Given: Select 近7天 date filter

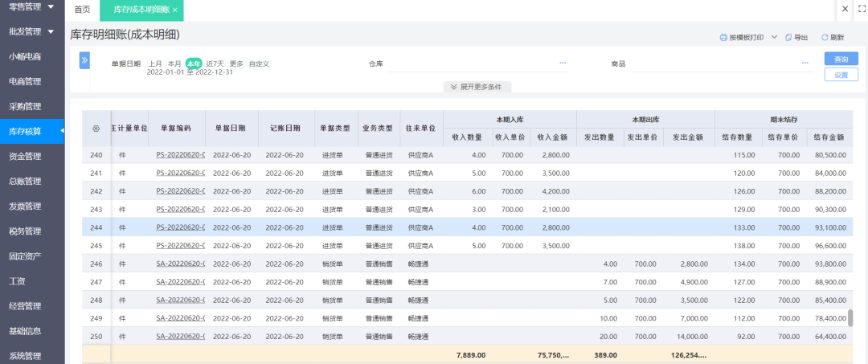Looking at the screenshot, I should coord(215,63).
